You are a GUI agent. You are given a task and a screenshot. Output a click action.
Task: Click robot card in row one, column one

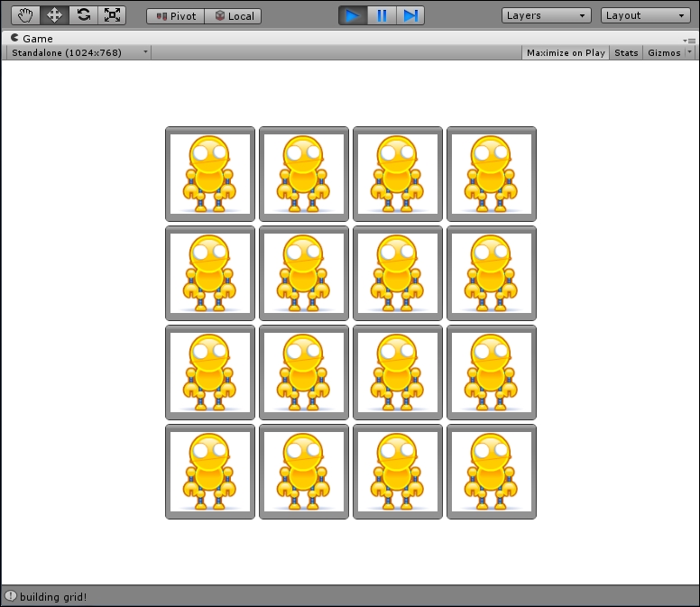210,174
